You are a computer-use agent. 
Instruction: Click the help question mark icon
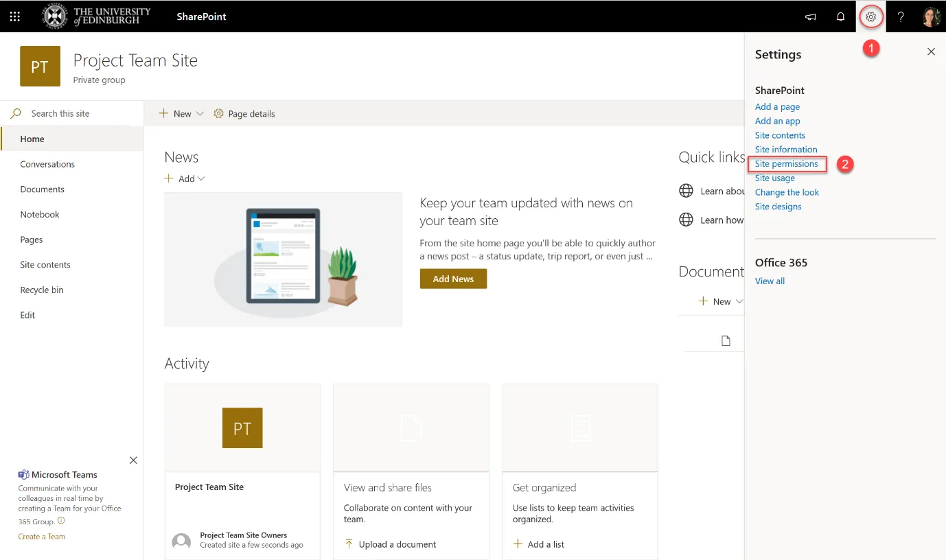[x=901, y=16]
